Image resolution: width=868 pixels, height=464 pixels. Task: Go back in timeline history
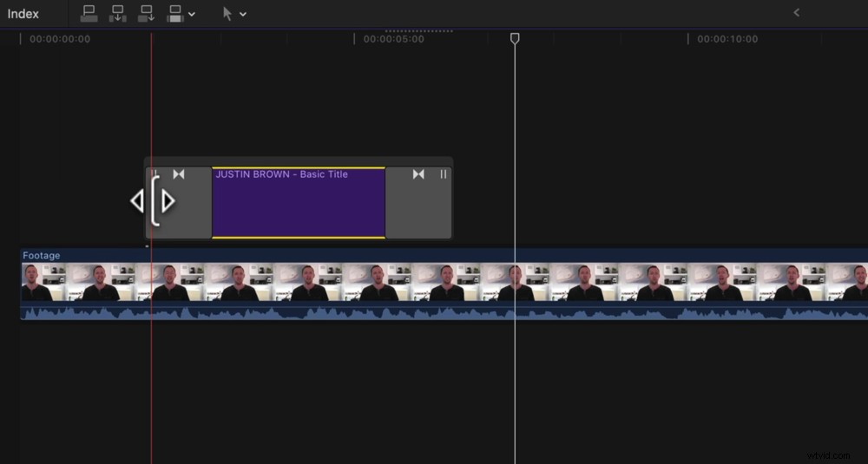[796, 12]
